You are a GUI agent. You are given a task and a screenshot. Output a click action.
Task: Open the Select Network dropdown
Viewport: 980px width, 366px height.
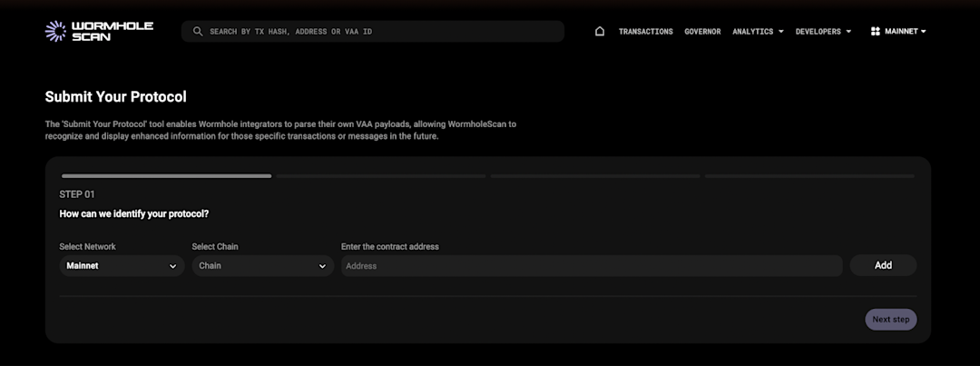(x=122, y=266)
